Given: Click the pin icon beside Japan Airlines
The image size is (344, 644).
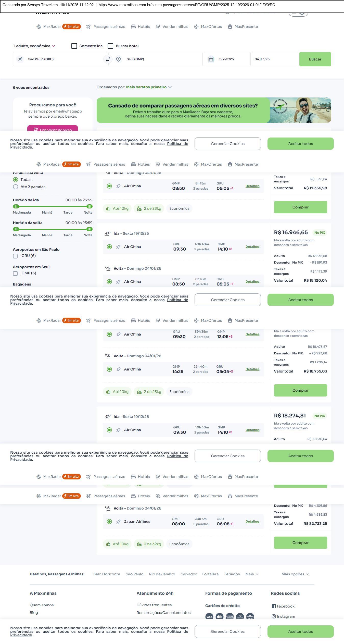Looking at the screenshot, I should tap(118, 522).
